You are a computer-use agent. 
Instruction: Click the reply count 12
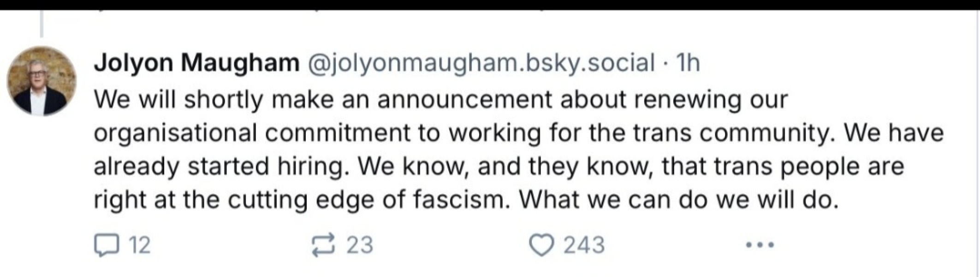pos(139,245)
